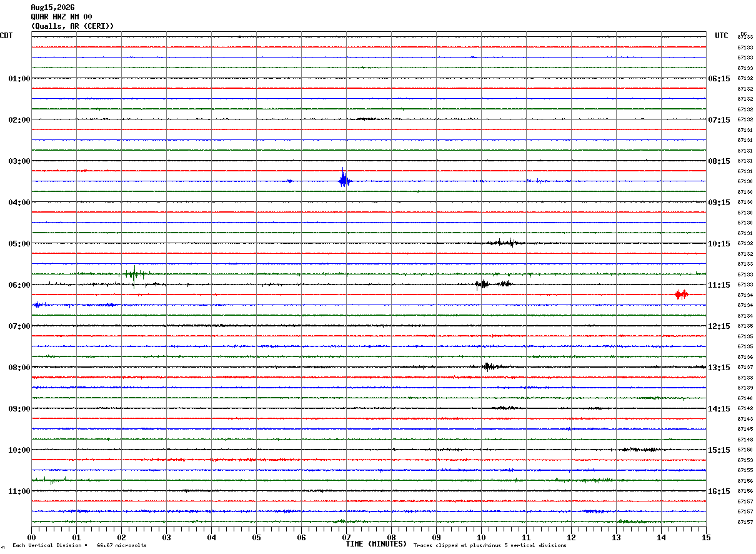Image resolution: width=756 pixels, height=554 pixels.
Task: Click the 06:15 UTC time label
Action: click(719, 79)
